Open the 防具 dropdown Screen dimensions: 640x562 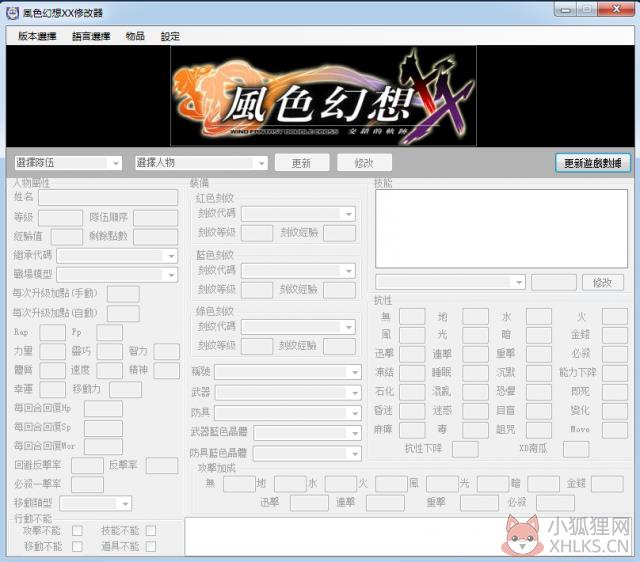pyautogui.click(x=288, y=413)
